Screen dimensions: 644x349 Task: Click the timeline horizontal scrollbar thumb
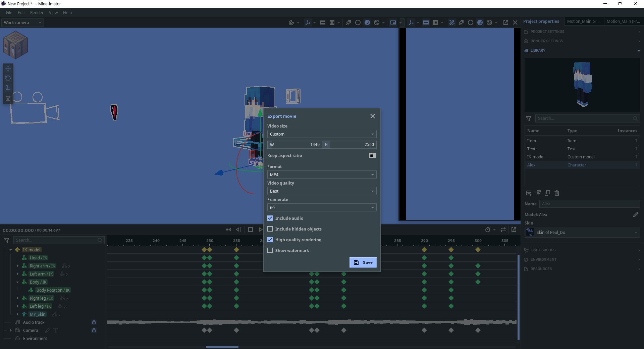(x=222, y=347)
